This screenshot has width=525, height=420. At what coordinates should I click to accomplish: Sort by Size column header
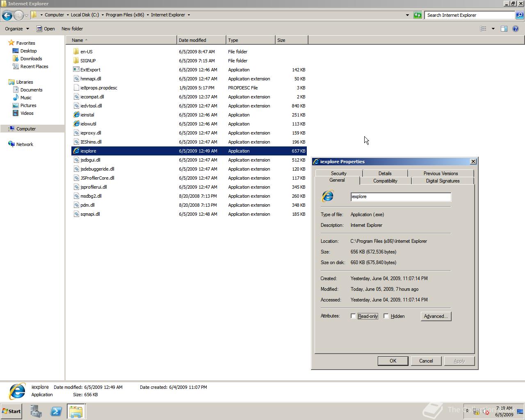tap(292, 40)
